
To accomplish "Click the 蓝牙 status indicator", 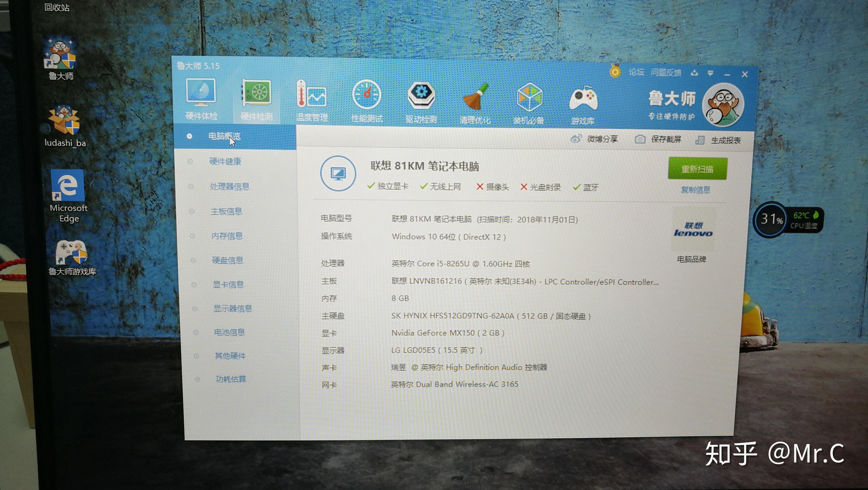I will [x=586, y=187].
